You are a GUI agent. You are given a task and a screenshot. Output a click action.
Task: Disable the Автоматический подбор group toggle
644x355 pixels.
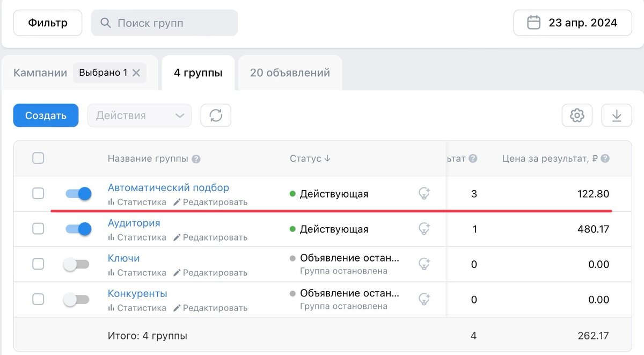(78, 193)
